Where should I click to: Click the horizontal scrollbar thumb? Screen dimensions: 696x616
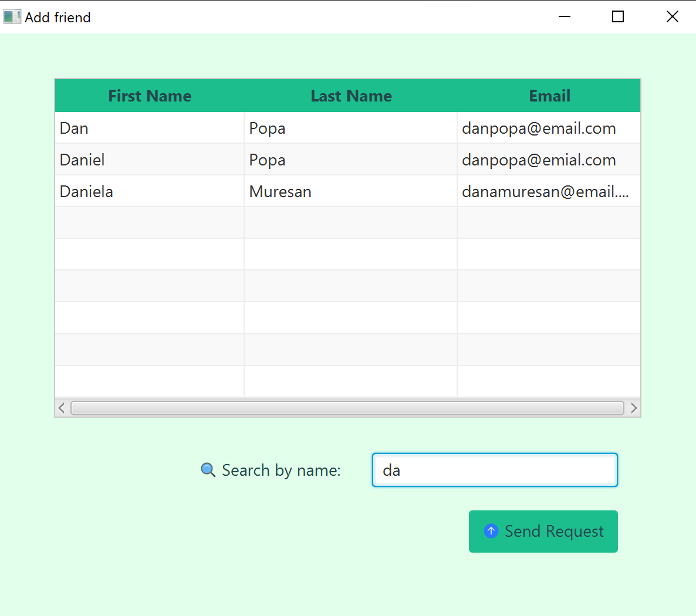347,408
